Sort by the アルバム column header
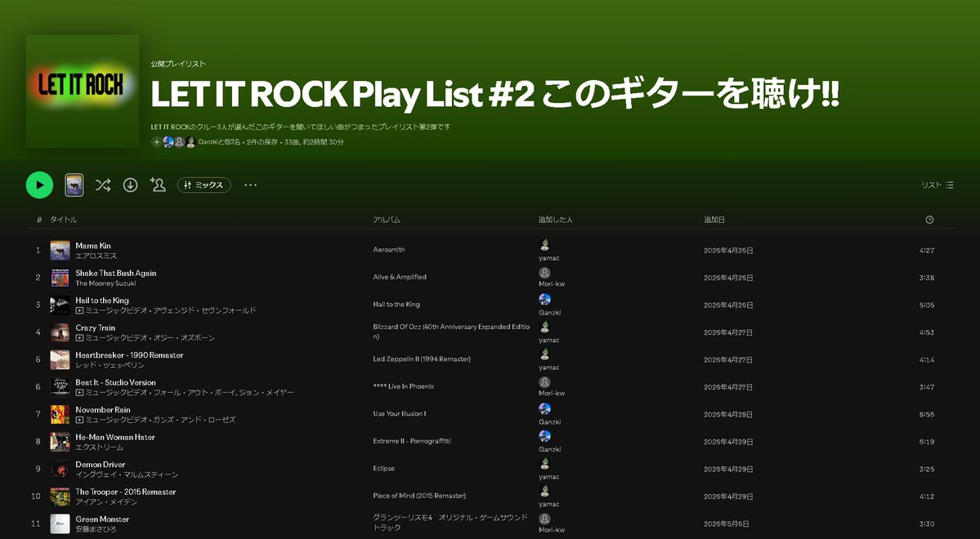980x539 pixels. click(x=387, y=220)
